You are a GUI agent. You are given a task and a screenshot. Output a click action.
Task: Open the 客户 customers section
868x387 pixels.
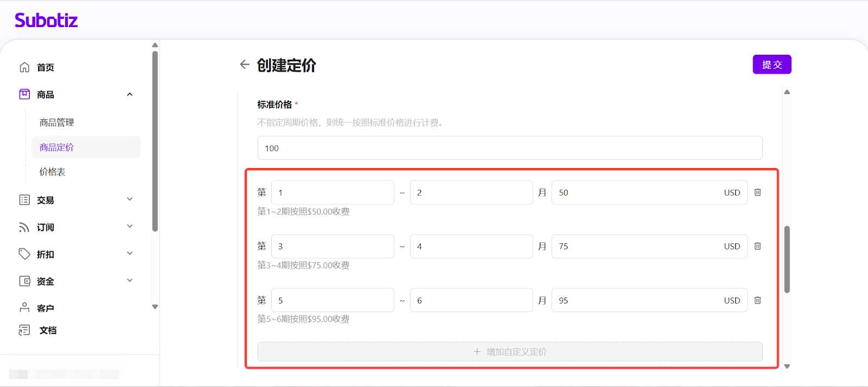coord(45,308)
